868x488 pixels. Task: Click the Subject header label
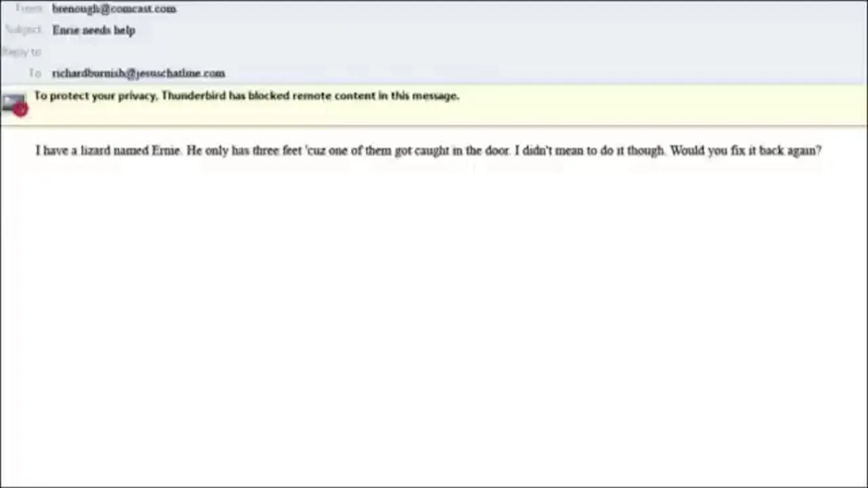(24, 30)
